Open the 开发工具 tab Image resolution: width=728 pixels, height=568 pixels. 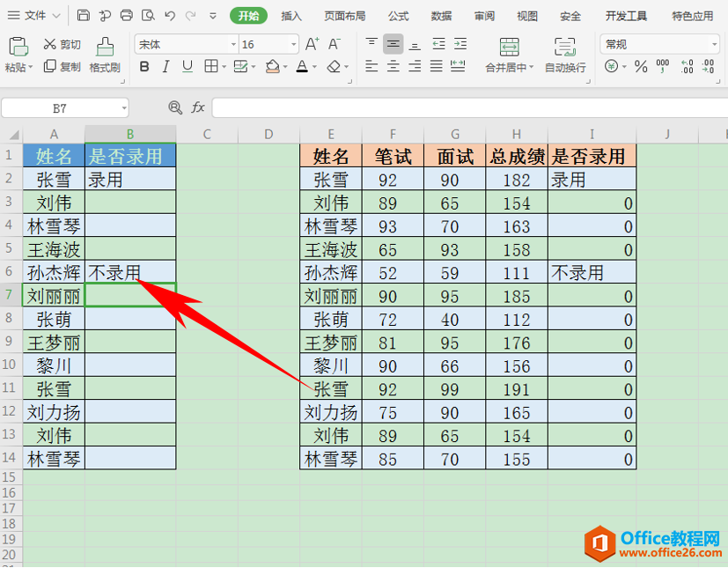(626, 16)
